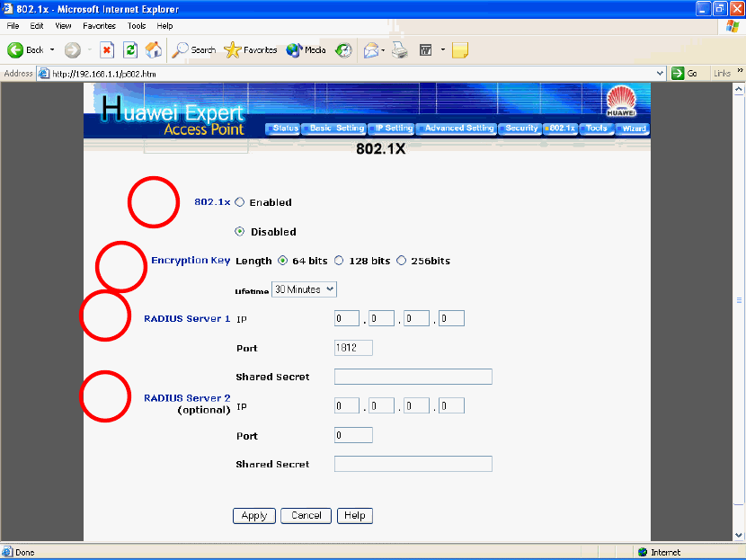Screen dimensions: 746x560
Task: Open the Back button history dropdown arrow
Action: (52, 50)
